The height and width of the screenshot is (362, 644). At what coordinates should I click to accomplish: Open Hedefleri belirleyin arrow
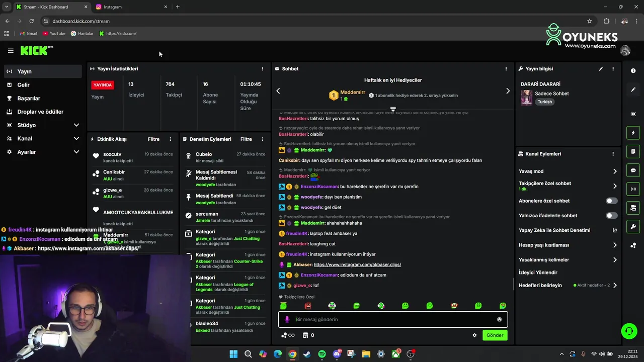[615, 286]
